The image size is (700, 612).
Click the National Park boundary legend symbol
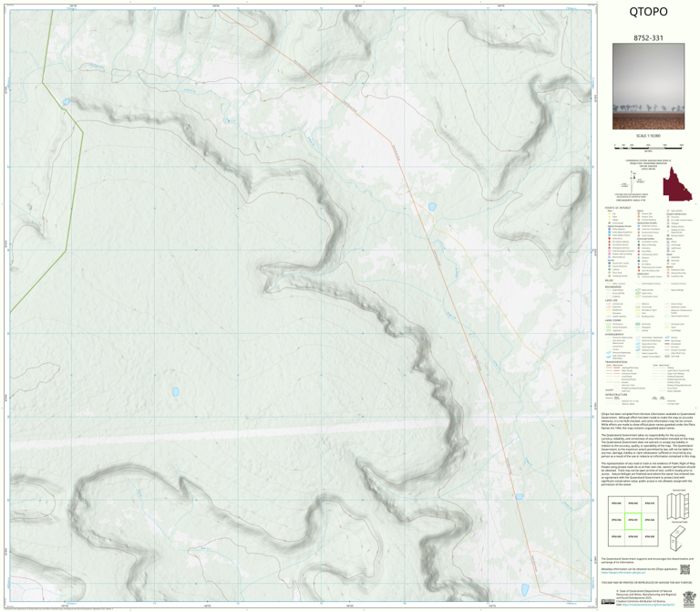[x=638, y=290]
